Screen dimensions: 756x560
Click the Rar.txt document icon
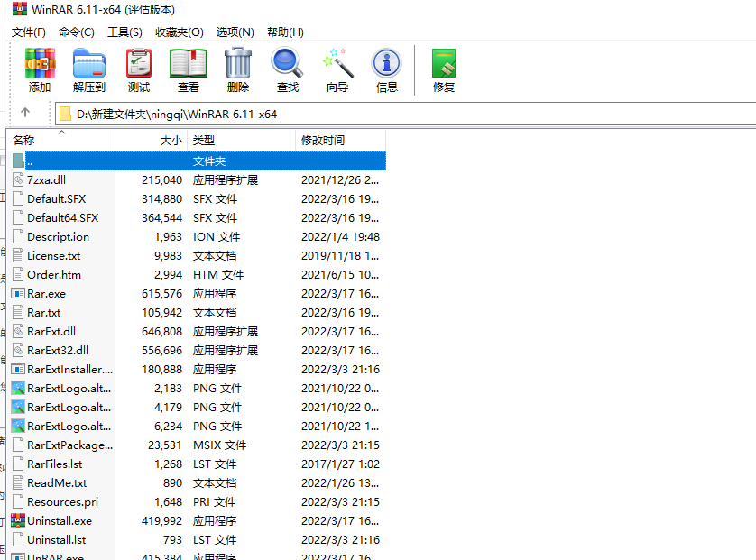[x=18, y=312]
